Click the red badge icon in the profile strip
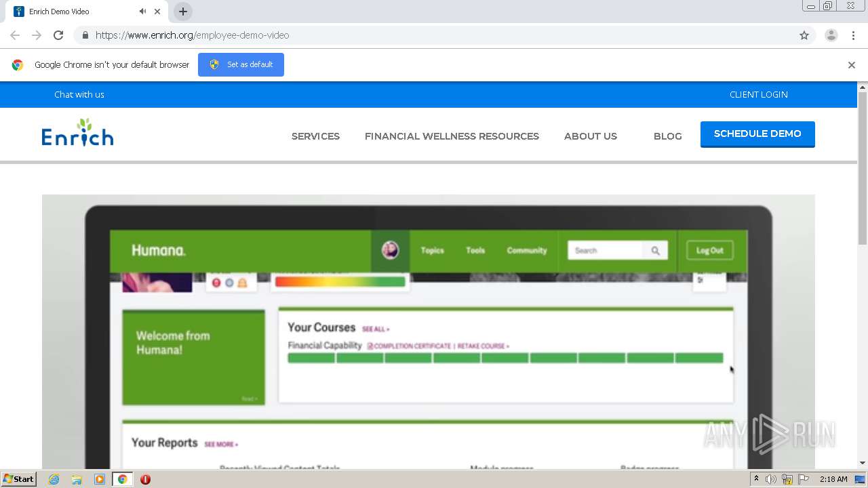The height and width of the screenshot is (488, 868). (x=216, y=283)
